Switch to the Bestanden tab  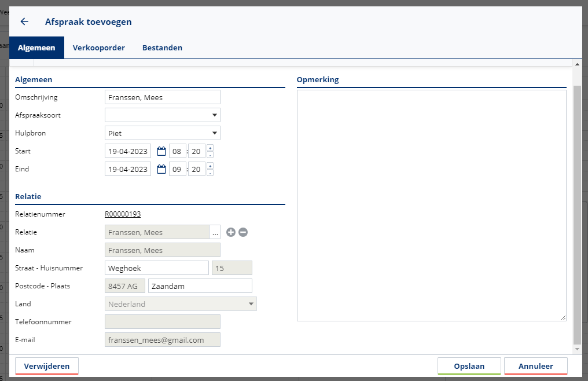(162, 47)
